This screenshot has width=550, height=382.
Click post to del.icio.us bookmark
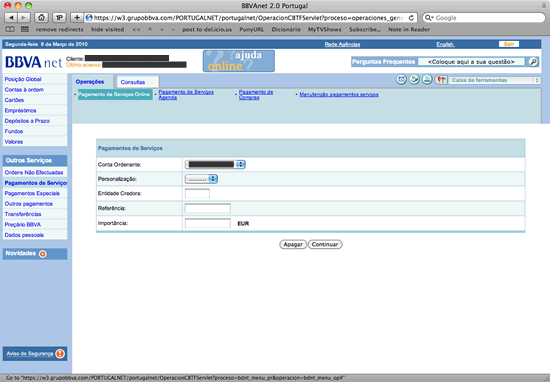[x=207, y=29]
